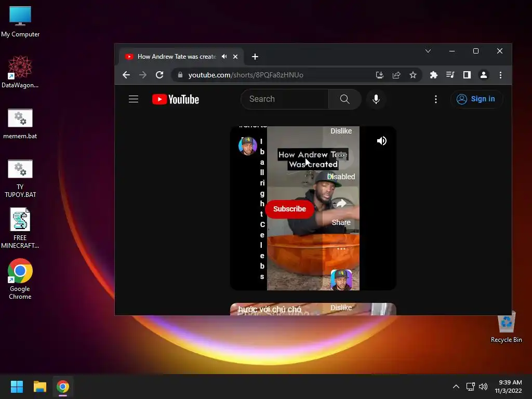The width and height of the screenshot is (532, 399).
Task: Click the 'How Andrew Tate Was created' video caption
Action: pos(313,159)
